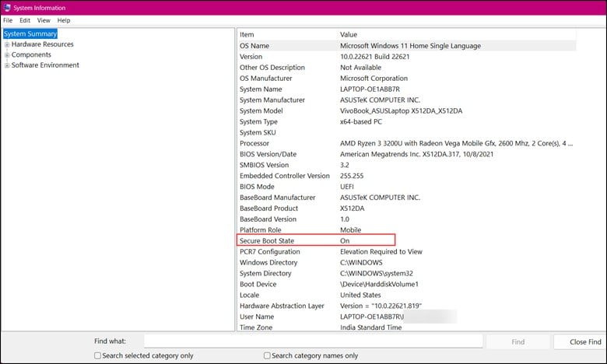Click the value Microsoft Windows 11 Home Single Language
Viewport: 607px width, 364px height.
(x=410, y=46)
